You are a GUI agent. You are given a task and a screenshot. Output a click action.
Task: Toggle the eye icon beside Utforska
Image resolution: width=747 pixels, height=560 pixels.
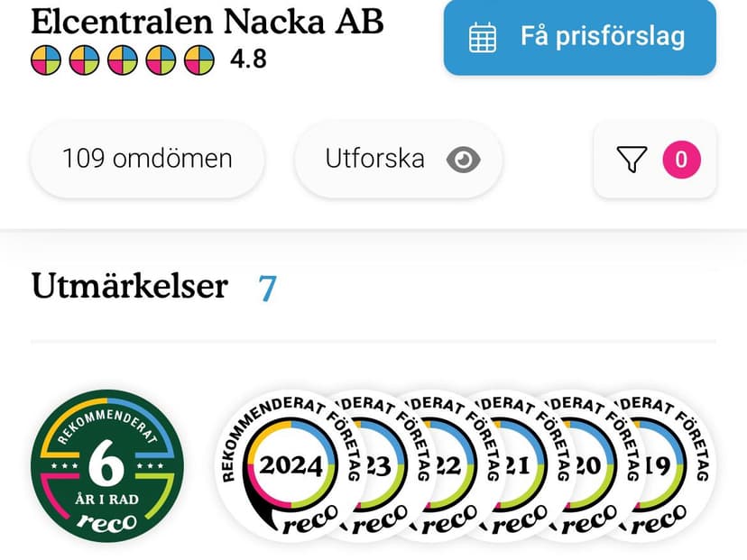coord(463,159)
